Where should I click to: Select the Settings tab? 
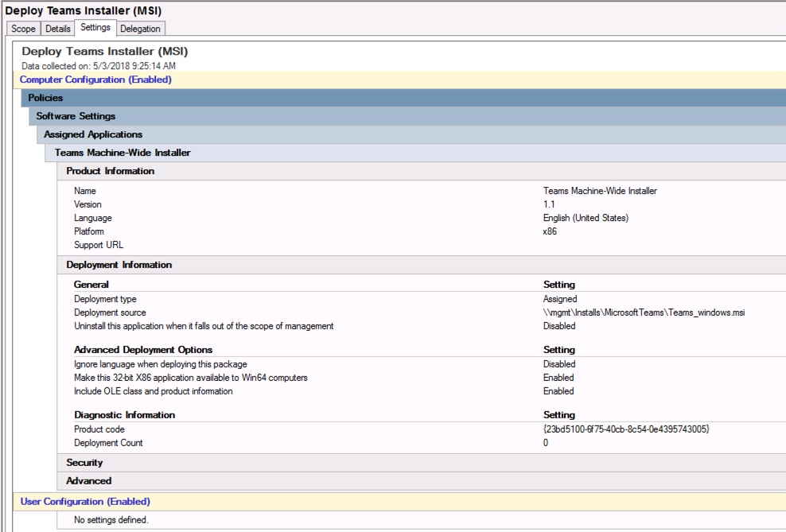point(95,28)
